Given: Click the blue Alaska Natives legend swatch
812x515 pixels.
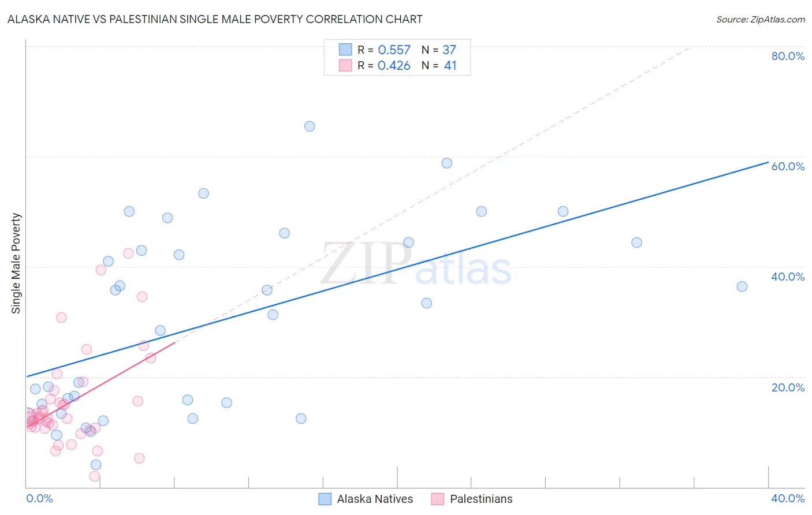Looking at the screenshot, I should (325, 499).
